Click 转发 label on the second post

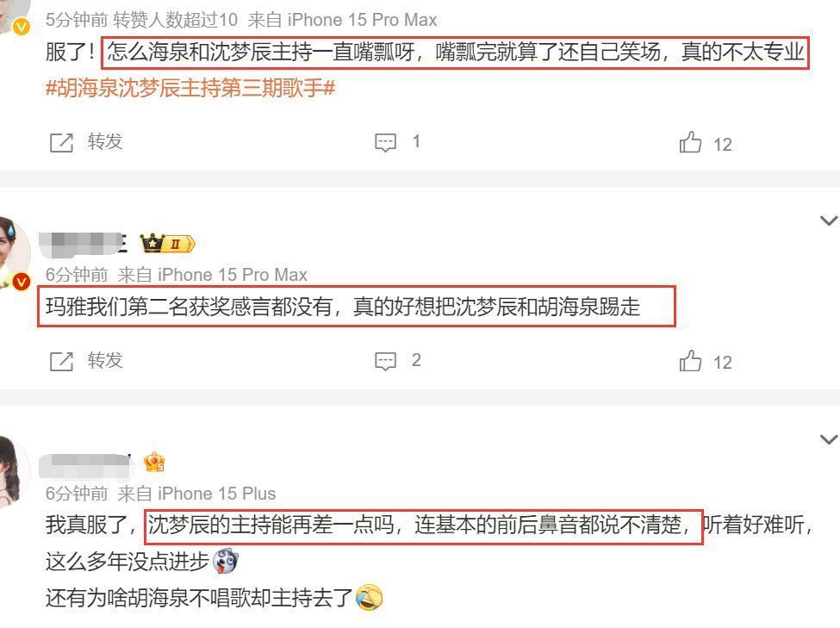(x=105, y=361)
